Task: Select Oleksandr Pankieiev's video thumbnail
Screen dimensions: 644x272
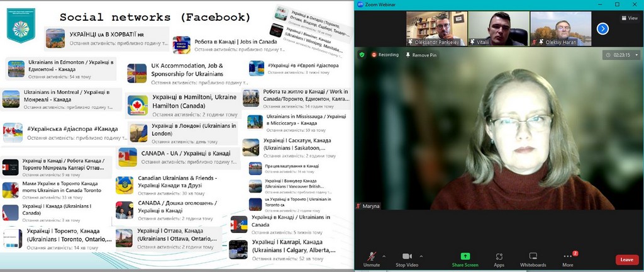Action: click(x=436, y=28)
